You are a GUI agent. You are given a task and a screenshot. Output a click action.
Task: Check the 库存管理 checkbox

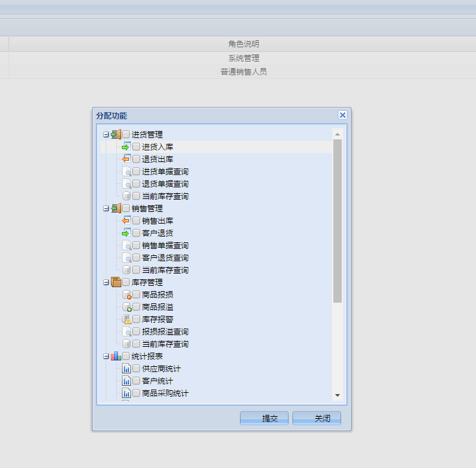(x=126, y=282)
